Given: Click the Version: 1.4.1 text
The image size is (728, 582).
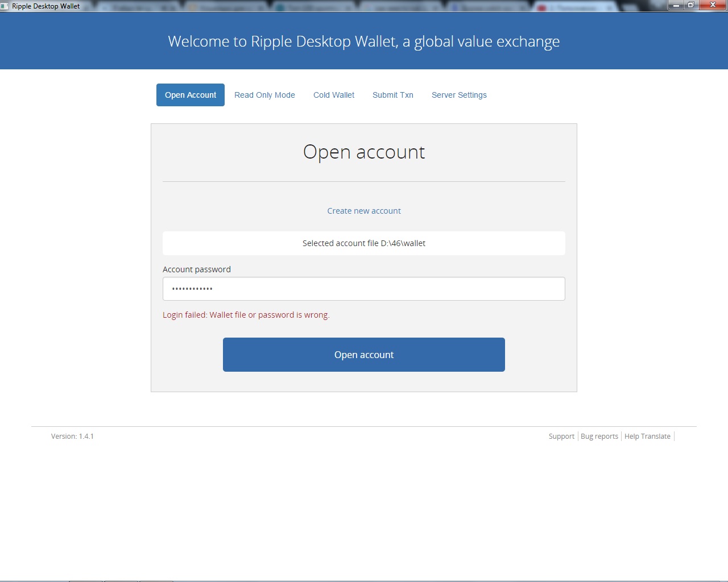Looking at the screenshot, I should [x=72, y=436].
